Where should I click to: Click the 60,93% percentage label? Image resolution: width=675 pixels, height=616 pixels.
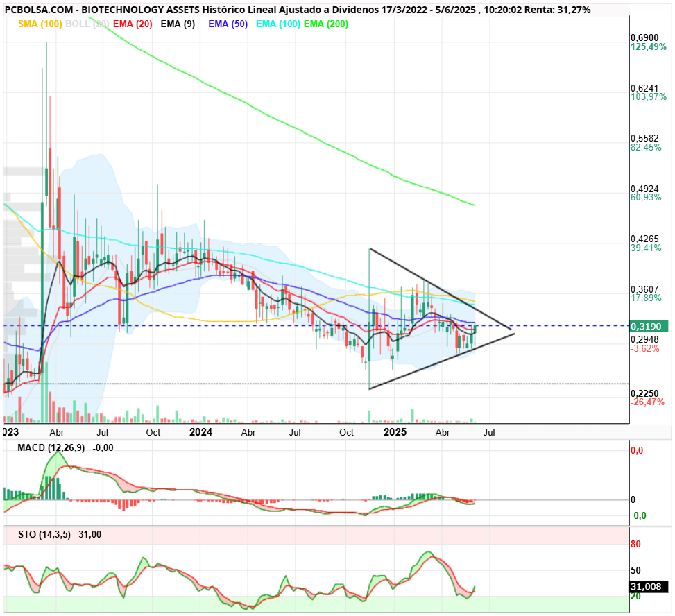(x=646, y=198)
